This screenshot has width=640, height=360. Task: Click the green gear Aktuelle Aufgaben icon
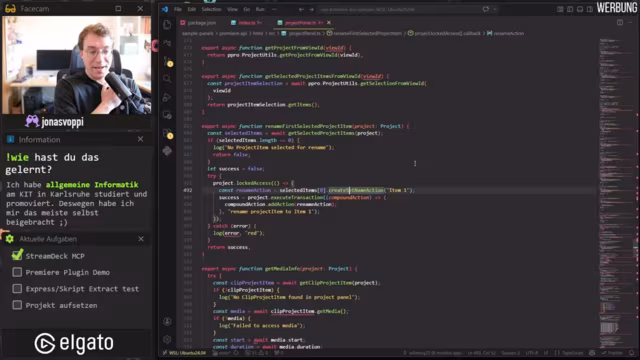10,239
